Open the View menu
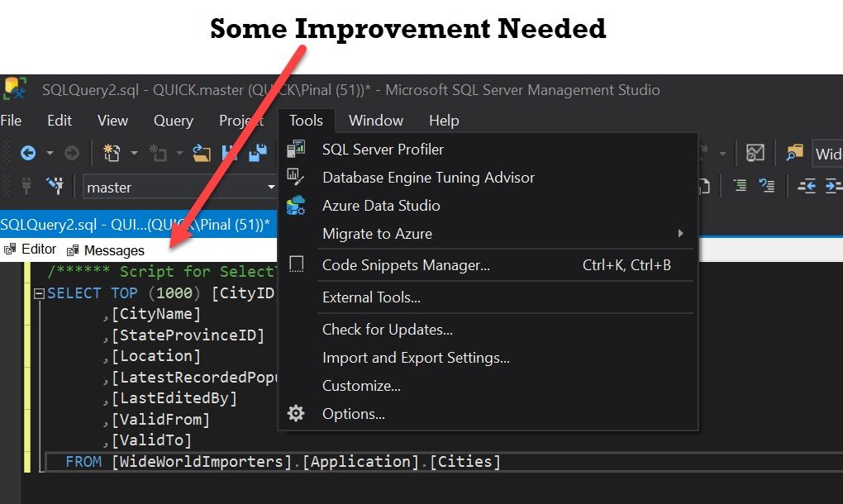The image size is (843, 504). tap(112, 121)
